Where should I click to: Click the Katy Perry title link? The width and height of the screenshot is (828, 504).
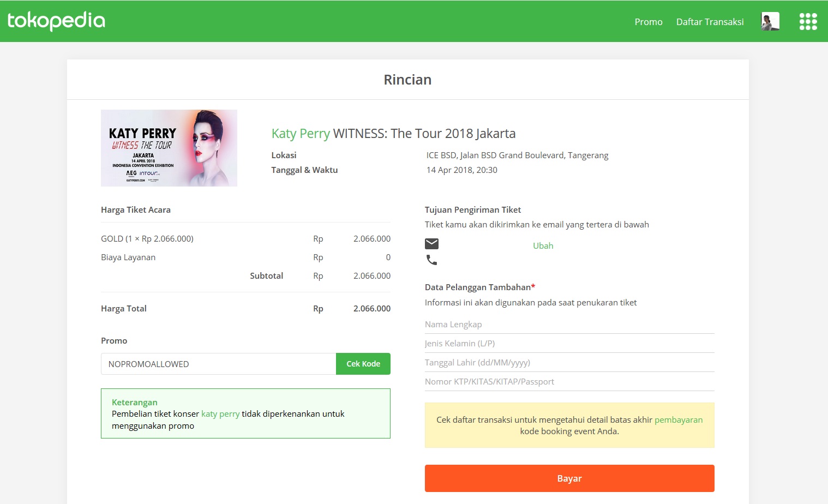(x=301, y=134)
